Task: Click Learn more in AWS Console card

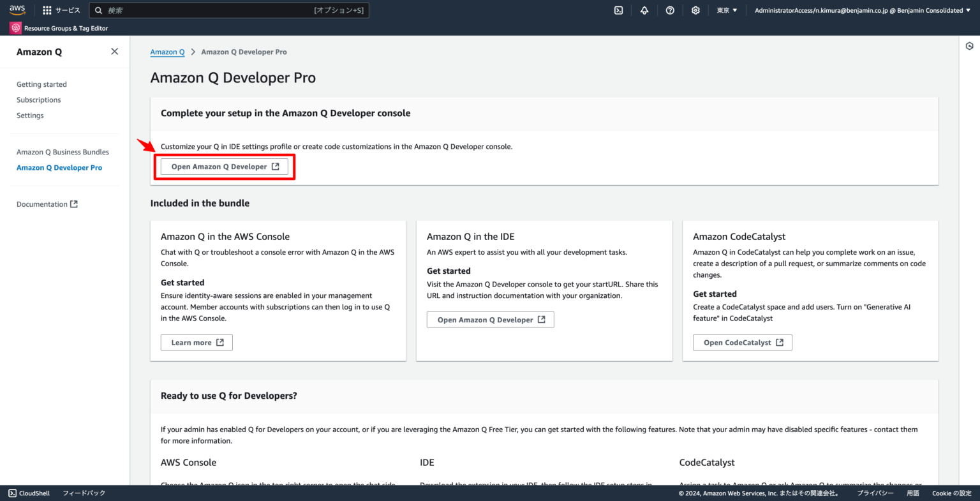Action: 197,343
